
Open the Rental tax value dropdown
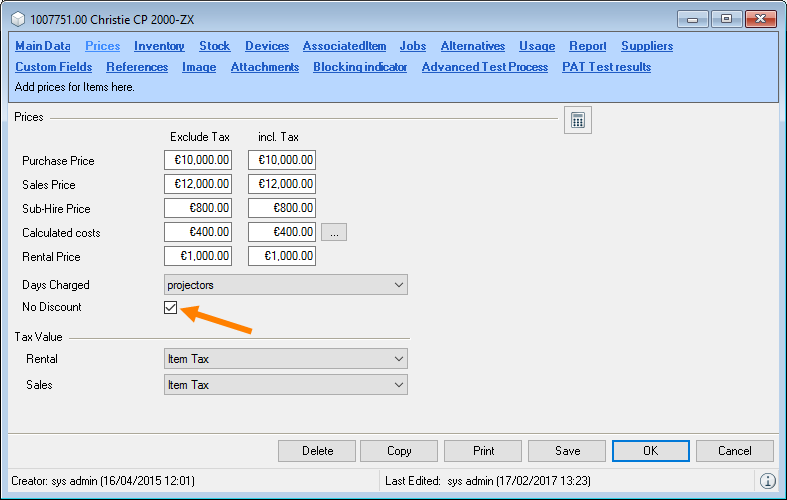point(285,359)
